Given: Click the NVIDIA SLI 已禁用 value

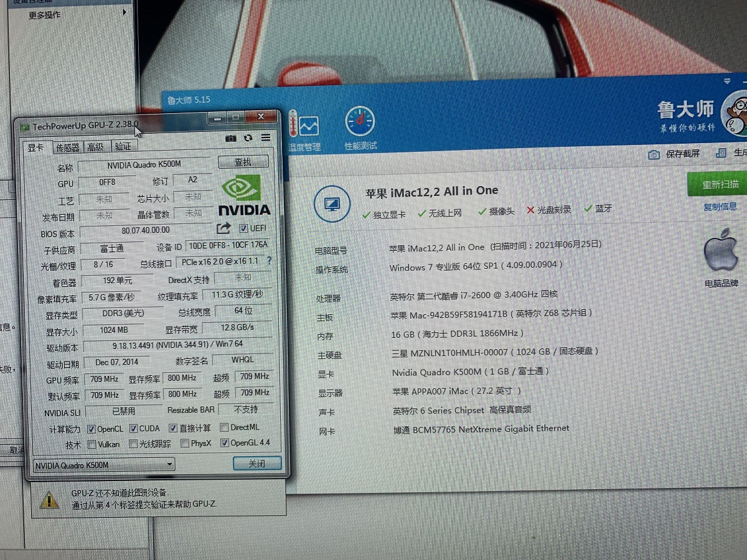Looking at the screenshot, I should click(123, 411).
